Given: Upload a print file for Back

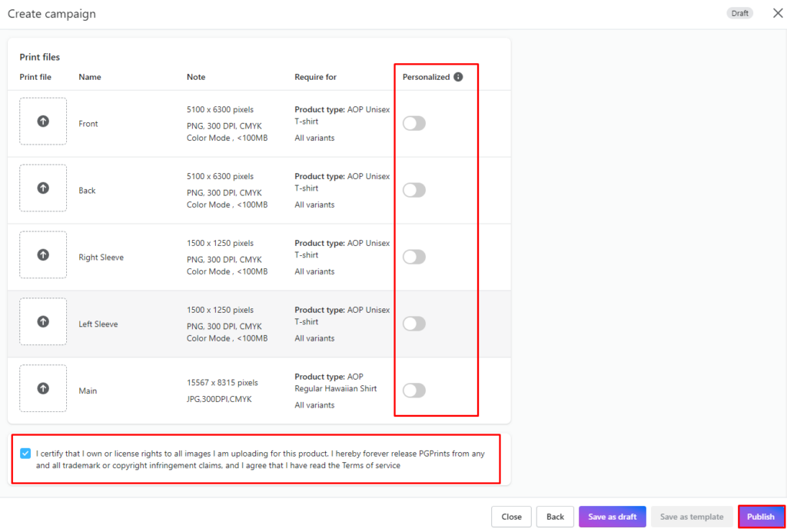Looking at the screenshot, I should click(42, 188).
